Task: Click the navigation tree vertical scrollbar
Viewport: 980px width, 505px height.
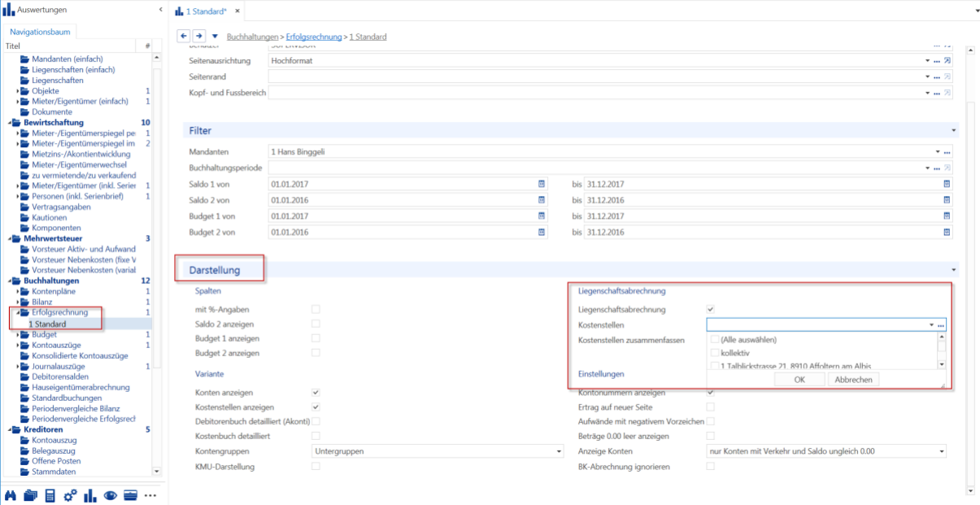Action: click(x=158, y=264)
